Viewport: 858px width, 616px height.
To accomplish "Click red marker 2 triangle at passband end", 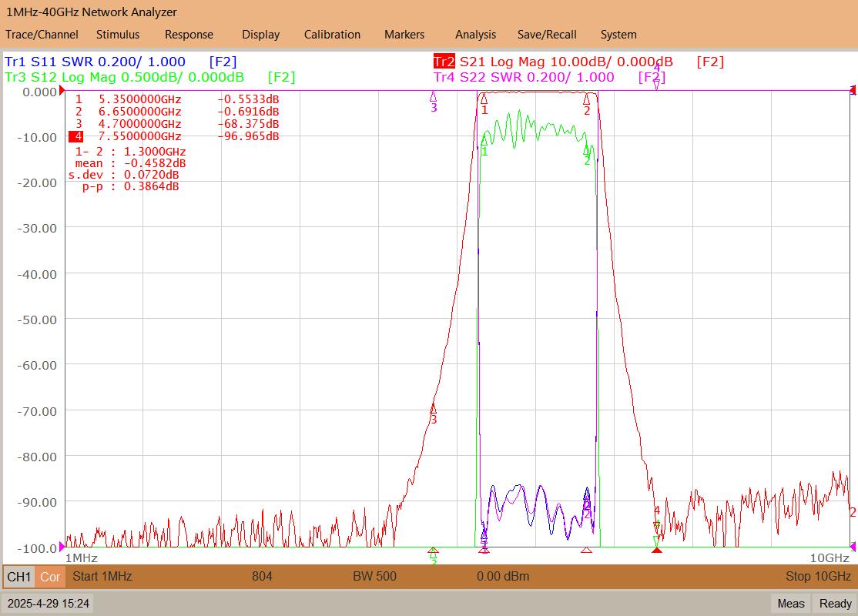I will (587, 99).
